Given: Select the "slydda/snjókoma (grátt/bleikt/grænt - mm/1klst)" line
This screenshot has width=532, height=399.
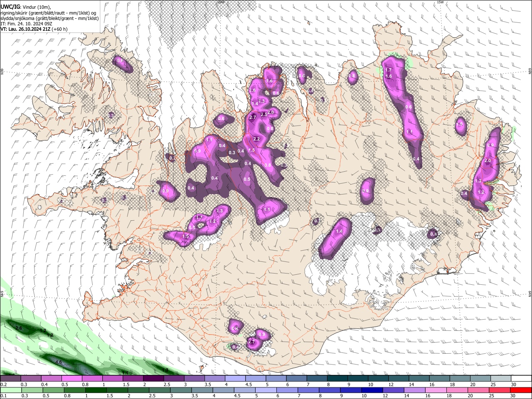Looking at the screenshot, I should (x=49, y=18).
